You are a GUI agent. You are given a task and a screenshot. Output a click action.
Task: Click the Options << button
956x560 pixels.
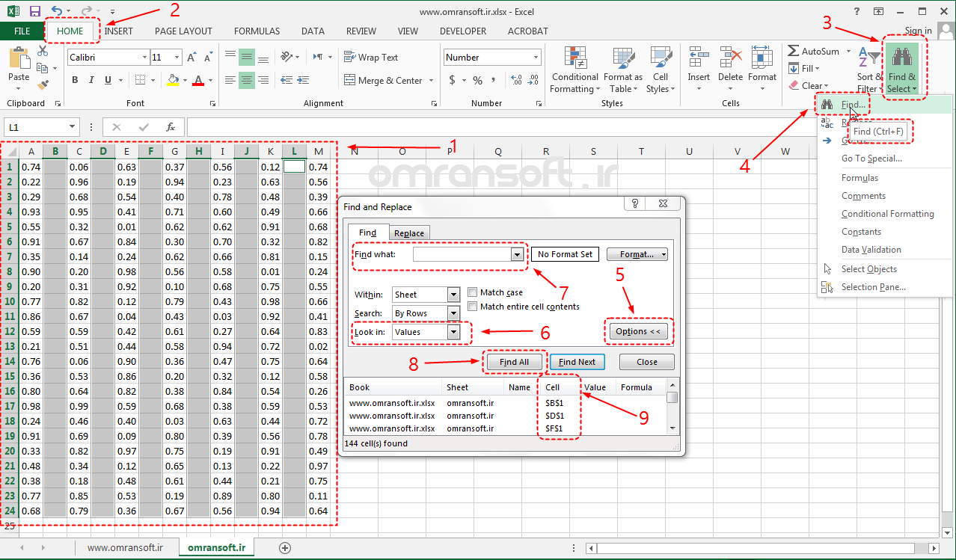pos(638,331)
